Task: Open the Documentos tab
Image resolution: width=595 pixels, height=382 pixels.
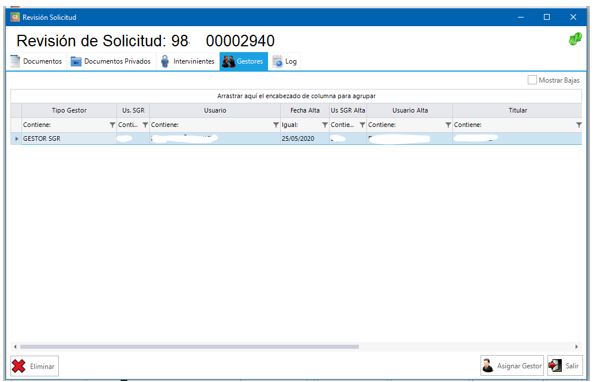Action: 36,61
